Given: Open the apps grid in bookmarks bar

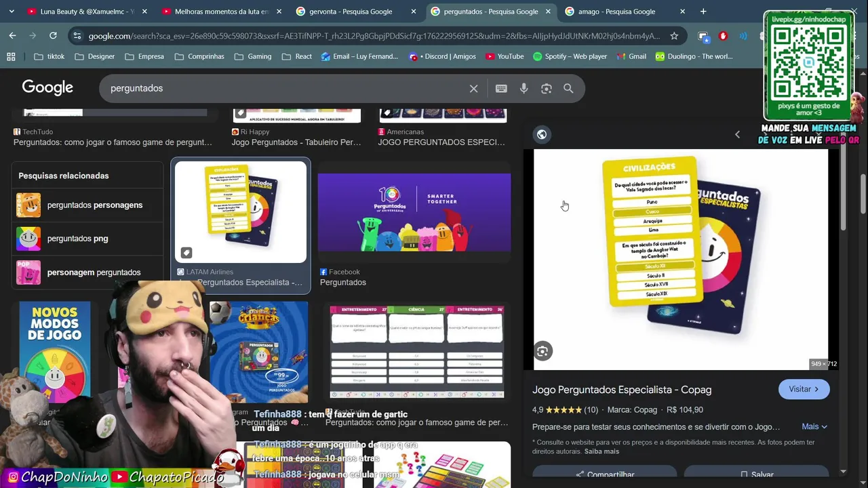Looking at the screenshot, I should [x=11, y=56].
